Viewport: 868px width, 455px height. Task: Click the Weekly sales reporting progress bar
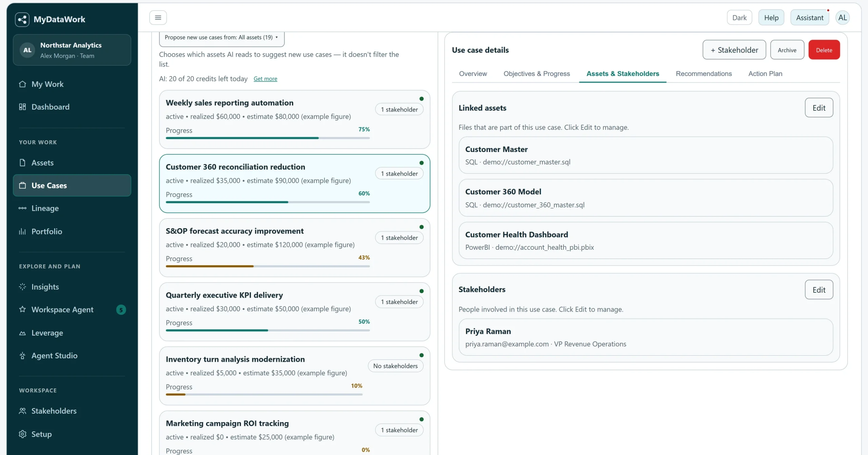268,138
